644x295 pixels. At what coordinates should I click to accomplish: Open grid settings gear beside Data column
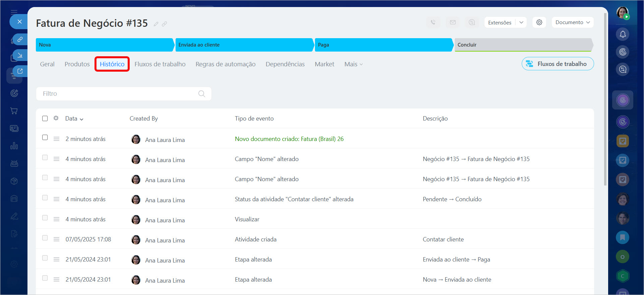click(x=56, y=118)
